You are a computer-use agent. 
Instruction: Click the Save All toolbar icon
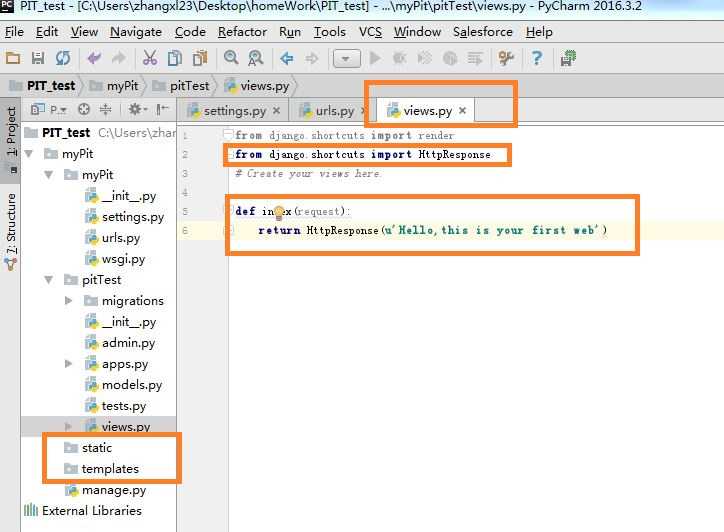click(38, 58)
